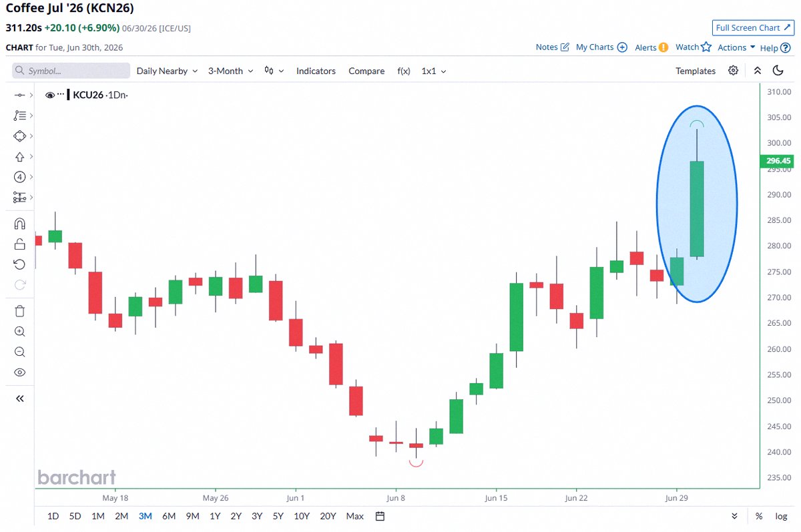Open the measurement range tool

[x=19, y=198]
